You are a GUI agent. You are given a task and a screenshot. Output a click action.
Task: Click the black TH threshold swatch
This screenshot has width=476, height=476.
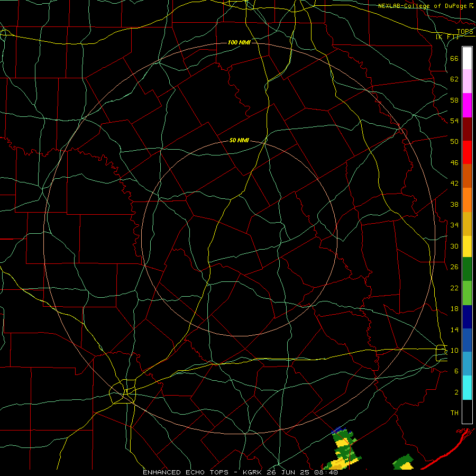point(467,411)
